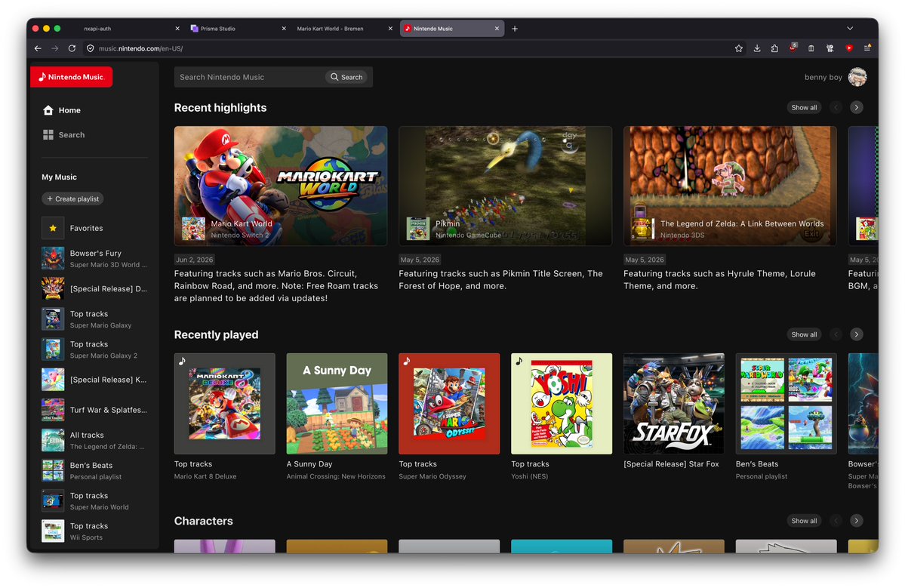The height and width of the screenshot is (588, 905).
Task: Reload the current page
Action: [x=72, y=48]
